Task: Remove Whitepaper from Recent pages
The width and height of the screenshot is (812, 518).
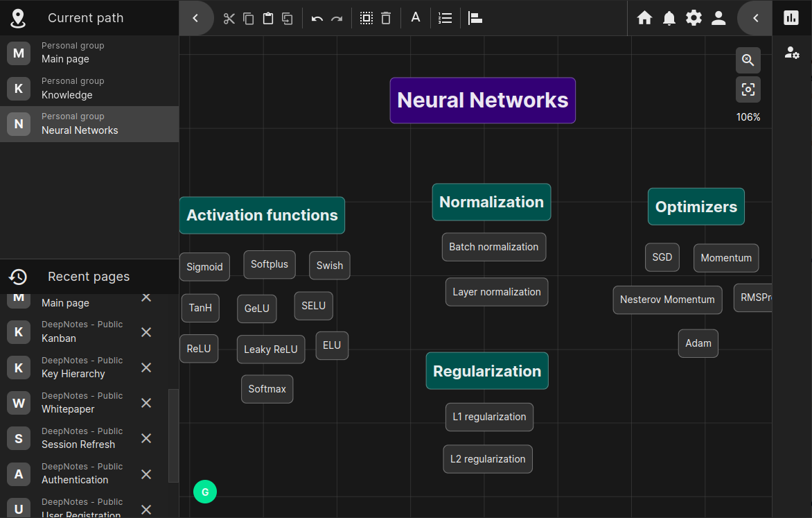Action: point(147,403)
